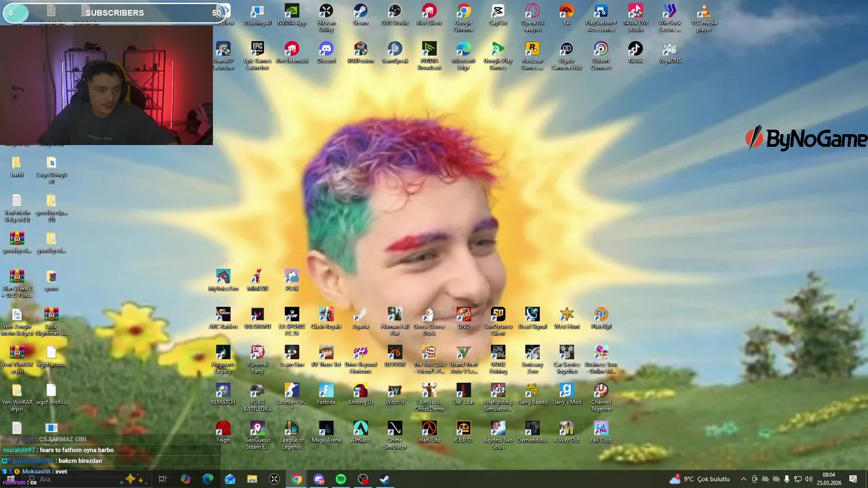The width and height of the screenshot is (868, 488).
Task: Select the DEVOUR game icon
Action: point(395,357)
